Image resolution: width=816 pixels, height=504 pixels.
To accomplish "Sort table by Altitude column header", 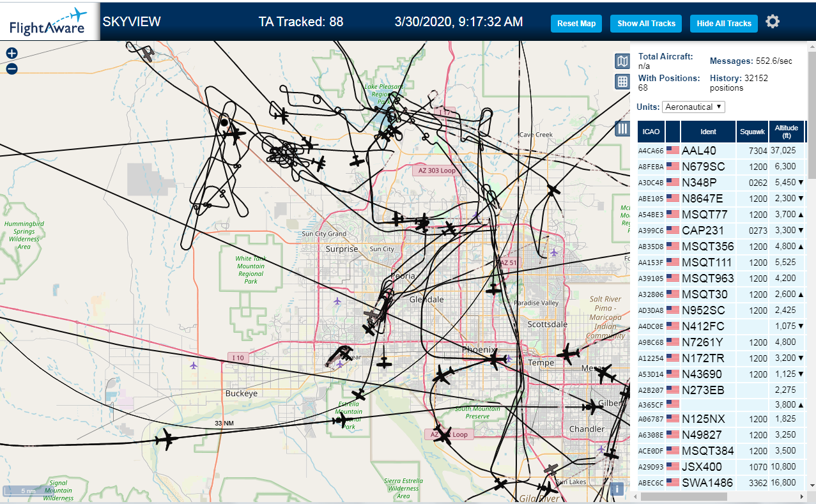I will [787, 132].
